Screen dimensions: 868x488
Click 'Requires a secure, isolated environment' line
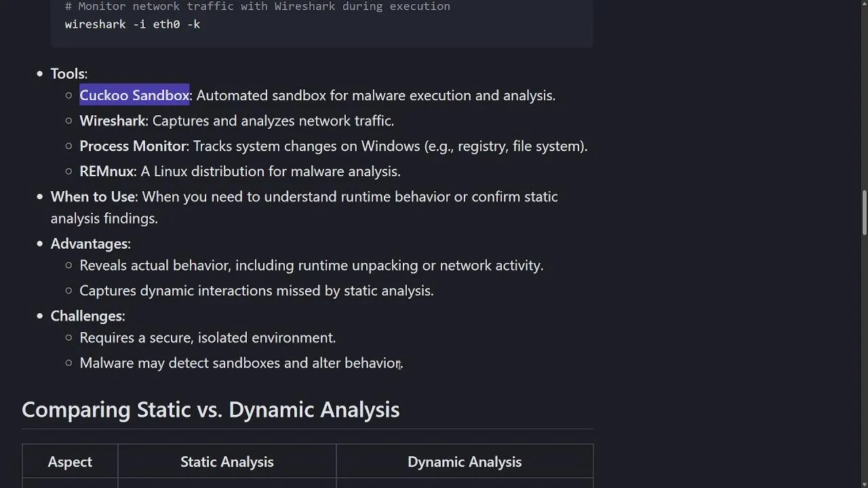tap(208, 338)
